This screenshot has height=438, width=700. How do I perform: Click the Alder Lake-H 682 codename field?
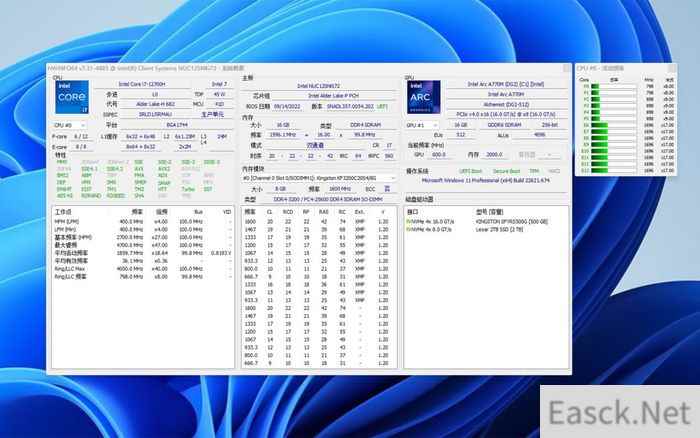[x=155, y=104]
